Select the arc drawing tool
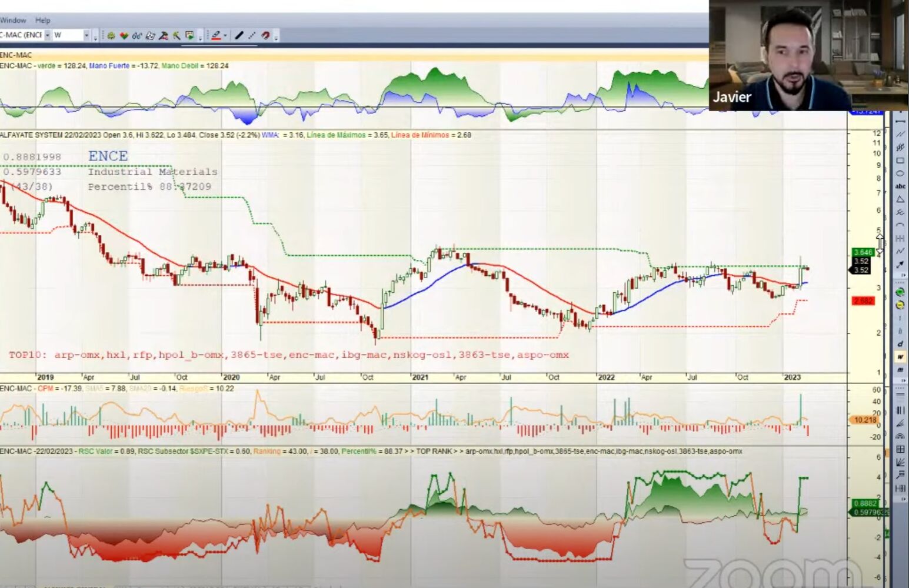The image size is (909, 588). click(x=900, y=225)
